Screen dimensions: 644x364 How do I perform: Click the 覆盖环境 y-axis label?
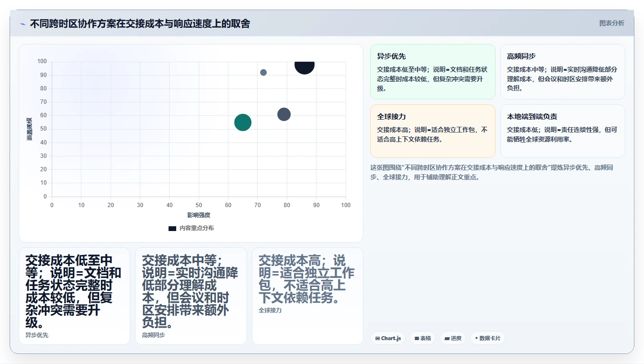(x=30, y=129)
